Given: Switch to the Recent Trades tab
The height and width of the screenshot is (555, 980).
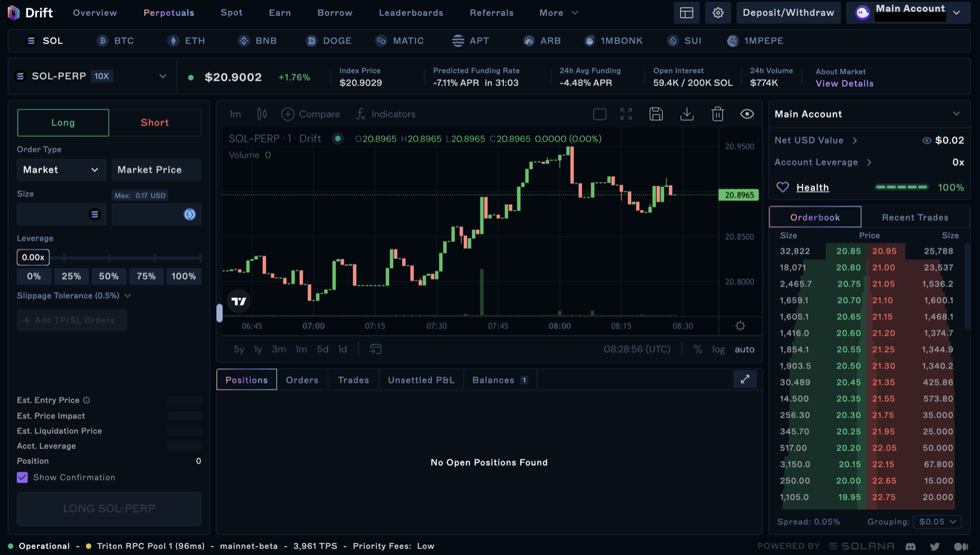Looking at the screenshot, I should 915,217.
